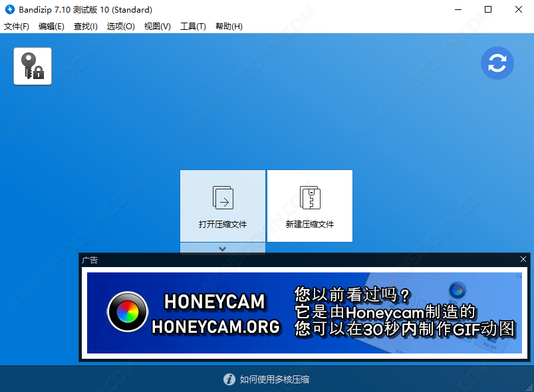The image size is (534, 392).
Task: Minimize the Bandizip window
Action: (x=458, y=9)
